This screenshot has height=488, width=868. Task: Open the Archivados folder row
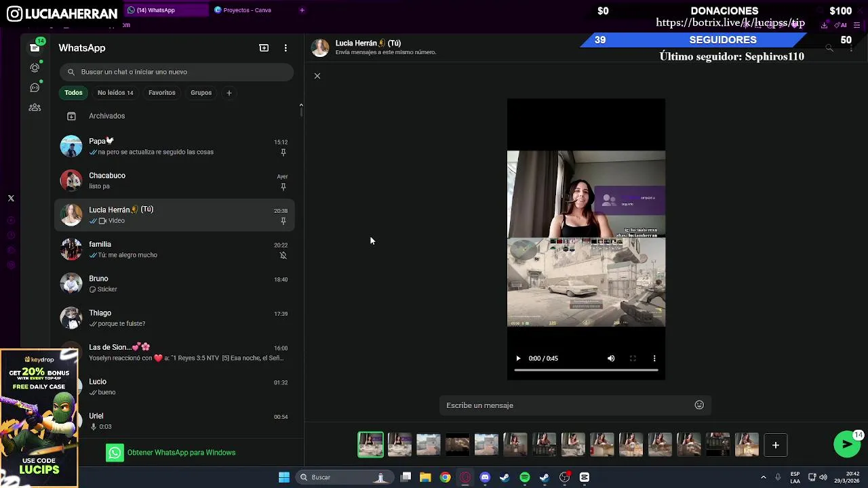coord(174,116)
